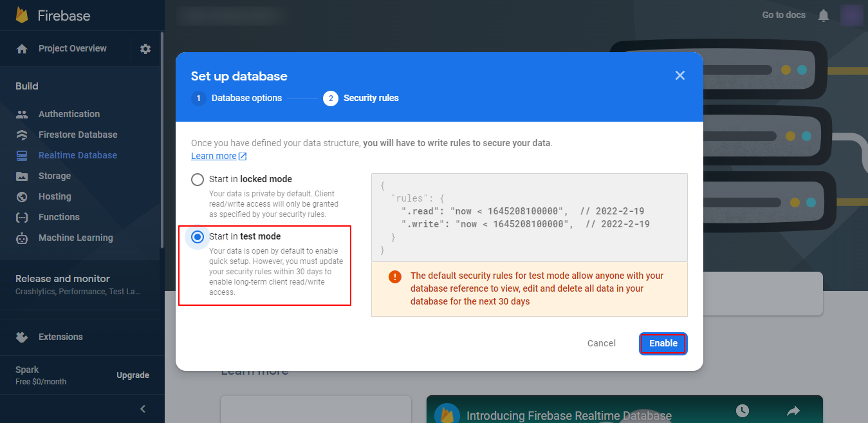Click the Authentication people icon

[22, 114]
